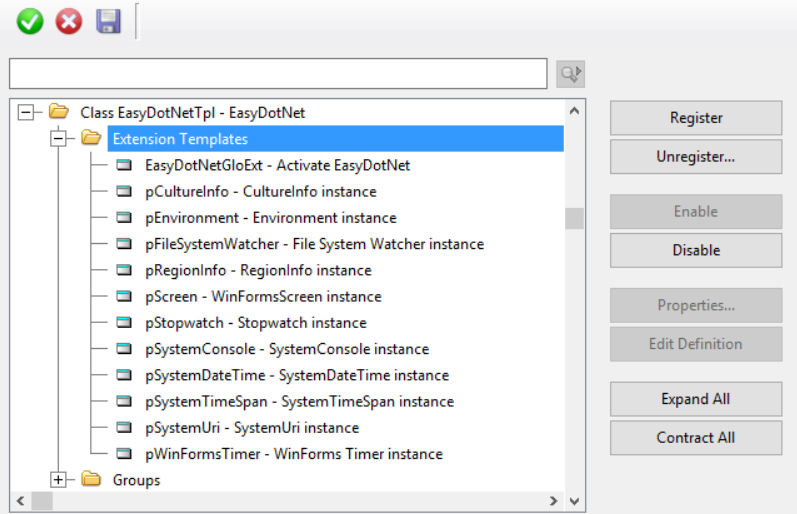Click the pSystemTimeSpan template icon
This screenshot has height=514, width=797.
pos(124,401)
